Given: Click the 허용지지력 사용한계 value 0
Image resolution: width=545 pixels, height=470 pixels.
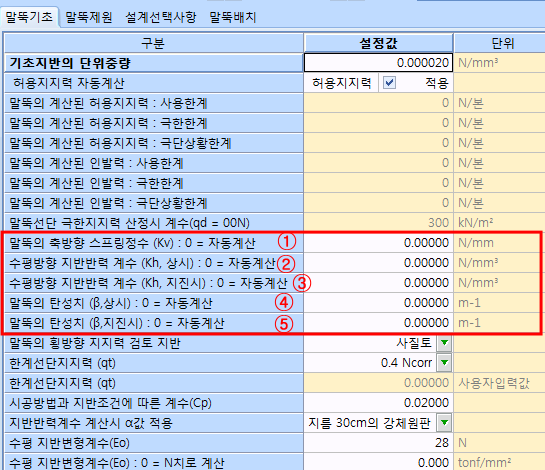Looking at the screenshot, I should 379,103.
